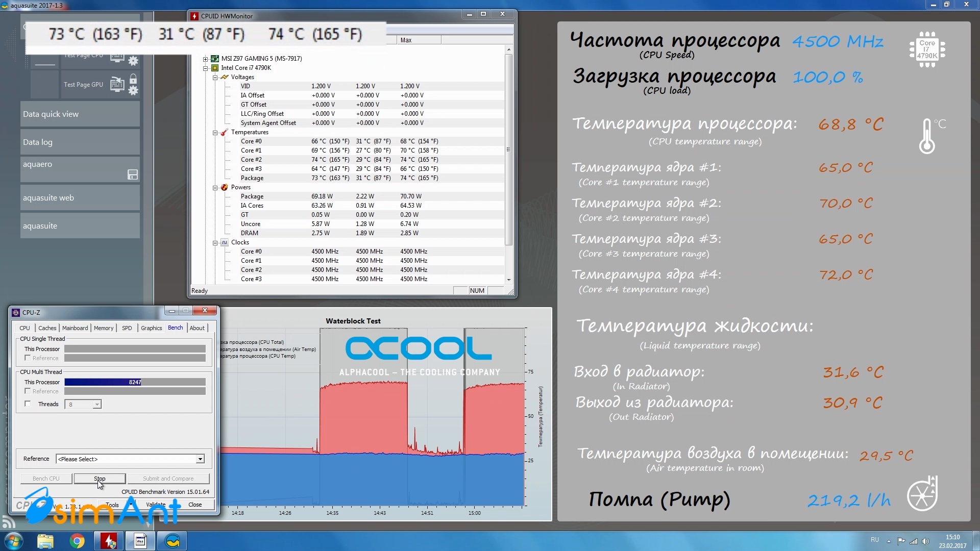Image resolution: width=980 pixels, height=551 pixels.
Task: Click the Stop benchmark button
Action: (x=100, y=479)
